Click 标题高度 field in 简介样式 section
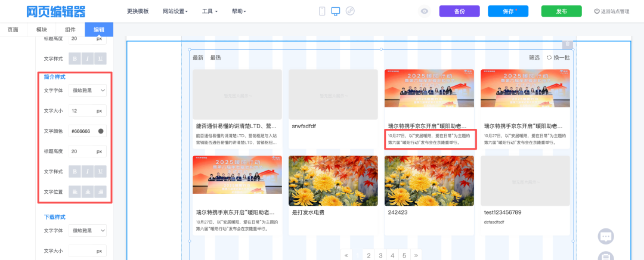The width and height of the screenshot is (644, 260). point(88,151)
